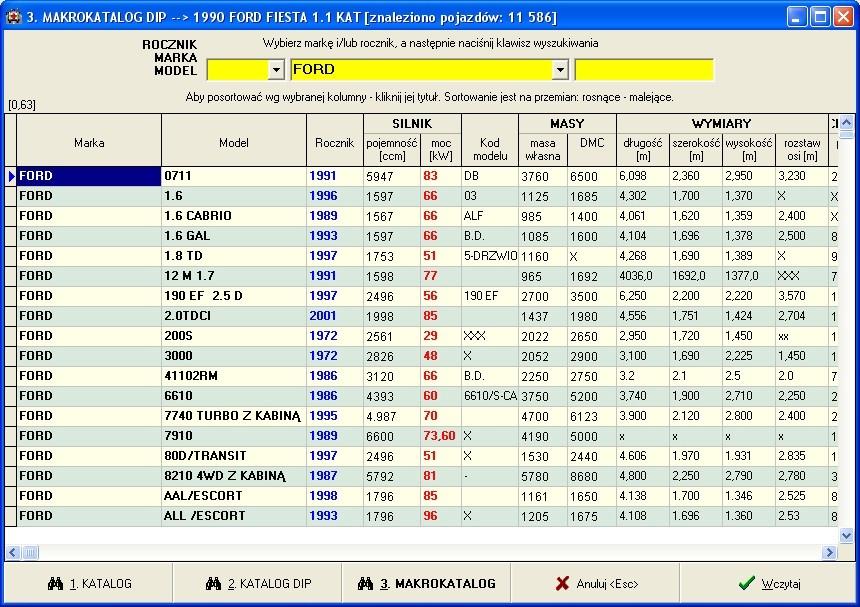The width and height of the screenshot is (860, 607).
Task: Open the Rocznik year dropdown arrow
Action: [276, 70]
